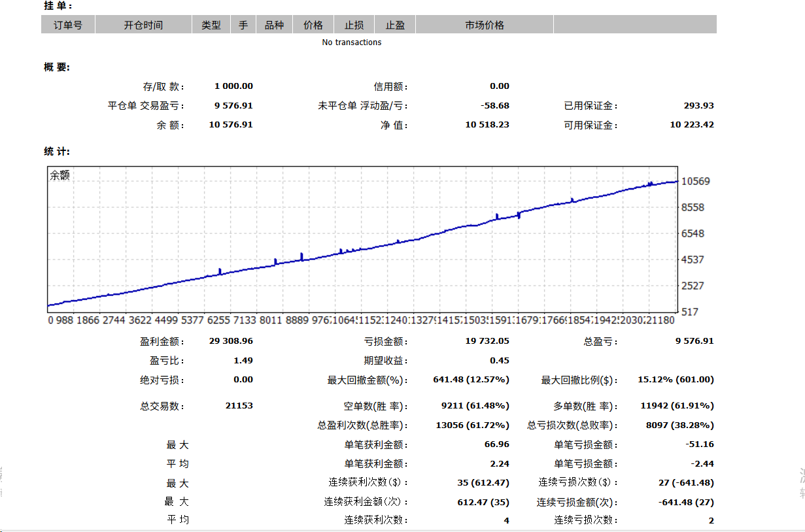The image size is (805, 532).
Task: Click the 6548 y-axis label
Action: tap(693, 234)
